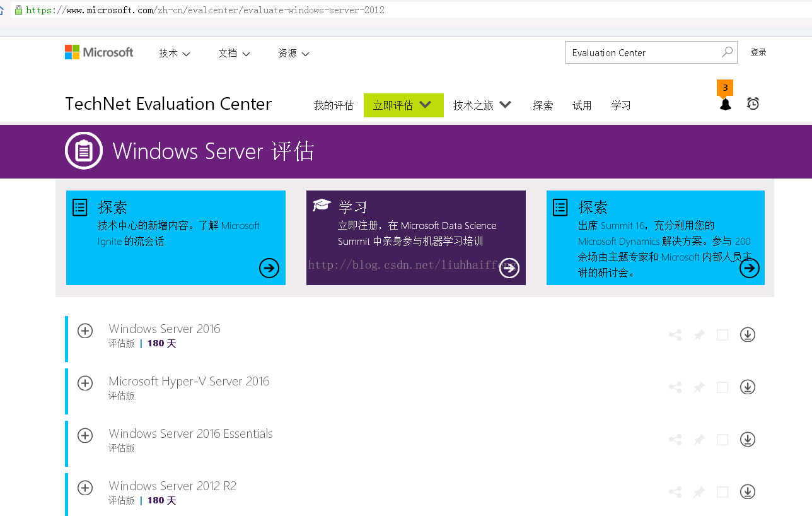Tick the checkbox for Windows Server 2016
Viewport: 812px width, 516px height.
[x=722, y=335]
